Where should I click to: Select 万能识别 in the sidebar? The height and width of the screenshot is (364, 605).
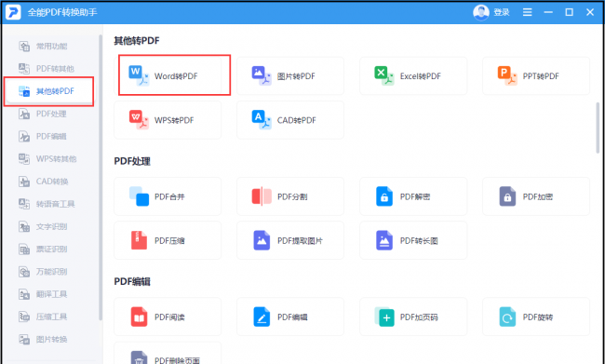click(x=50, y=272)
